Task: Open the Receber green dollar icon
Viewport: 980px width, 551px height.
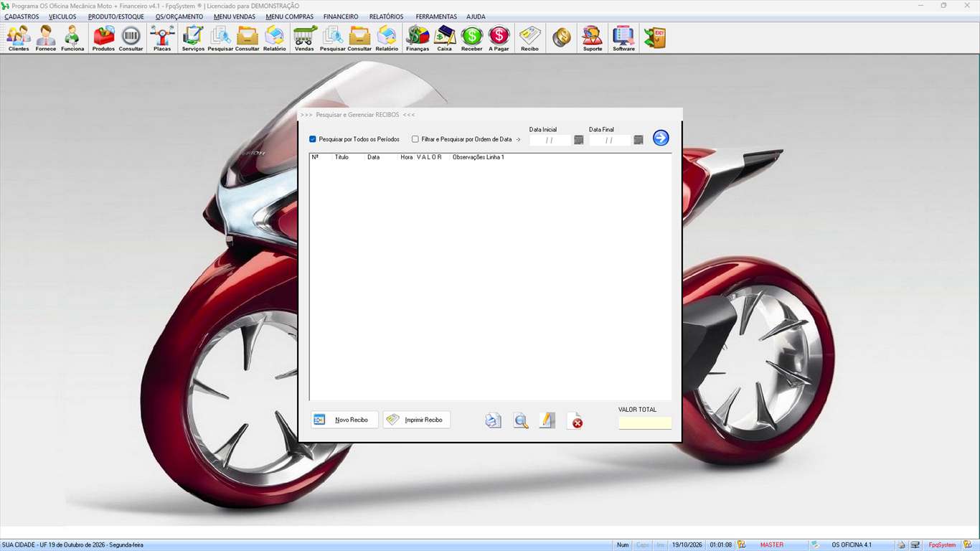Action: [x=471, y=39]
